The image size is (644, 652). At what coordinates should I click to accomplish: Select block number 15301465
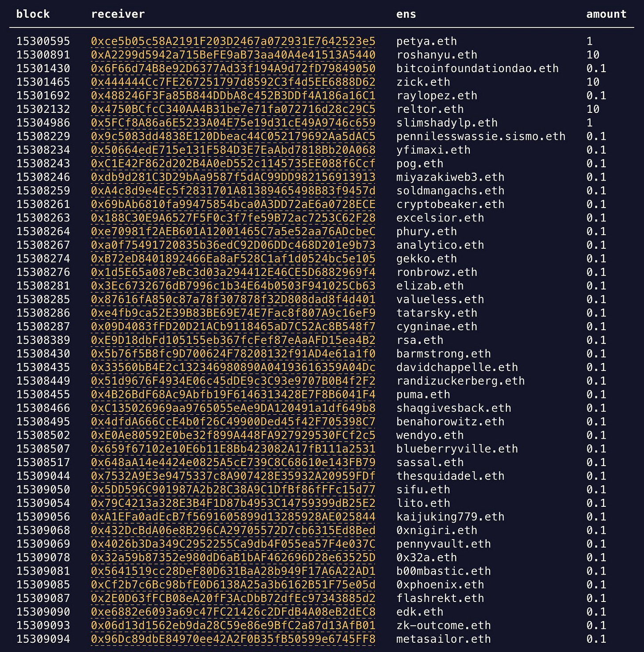[43, 82]
